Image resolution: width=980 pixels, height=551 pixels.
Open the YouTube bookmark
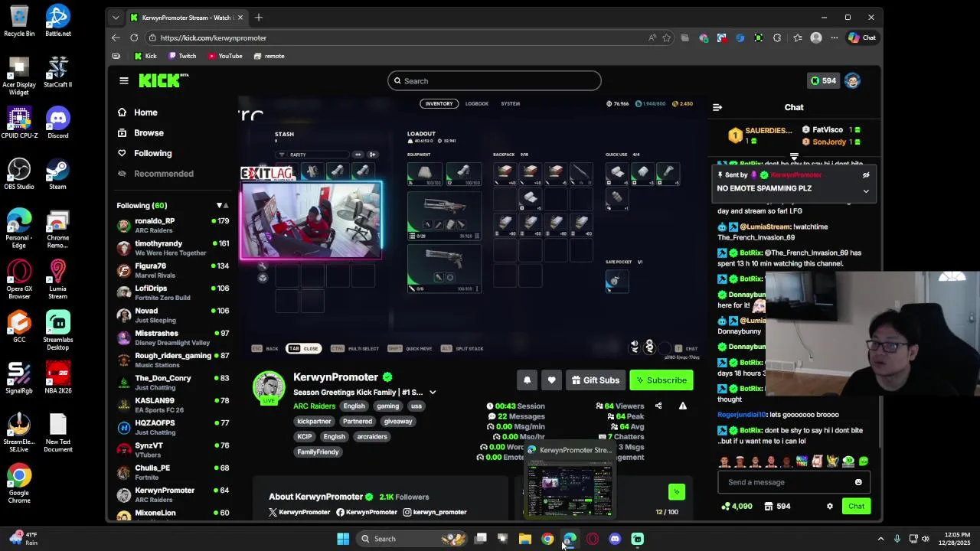point(225,56)
